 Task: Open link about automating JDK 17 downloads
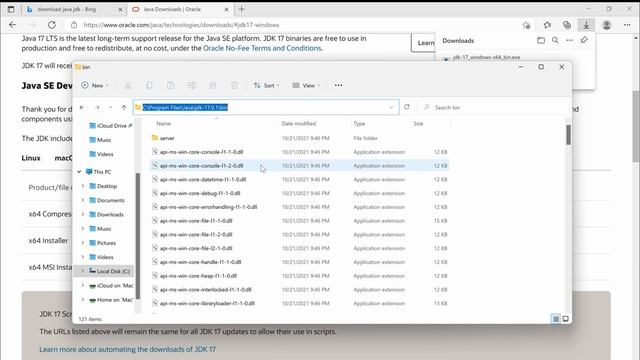127,349
